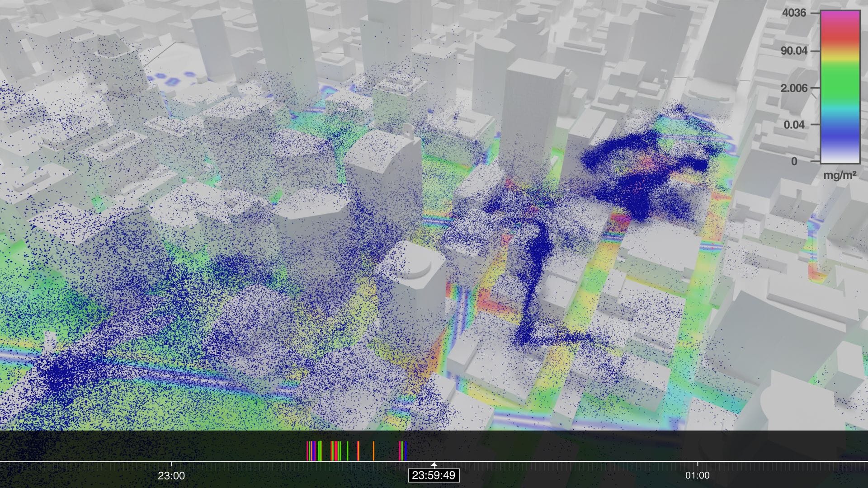Select the leftmost pink timeline event marker
This screenshot has width=868, height=488.
307,451
